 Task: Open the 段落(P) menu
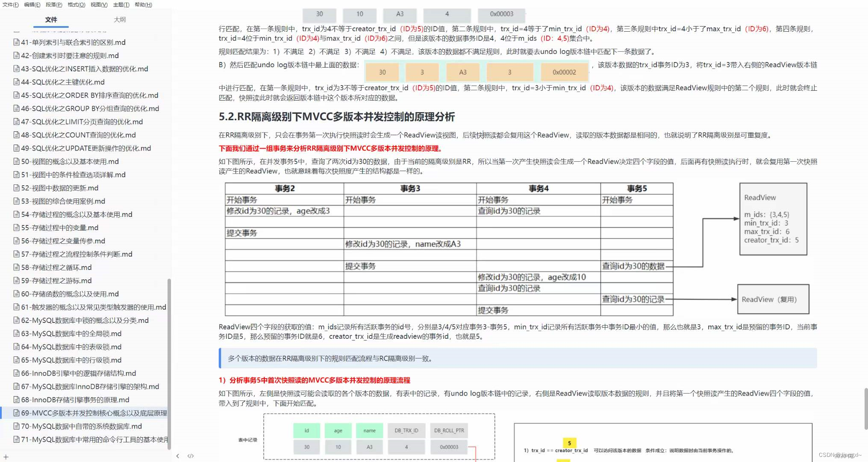coord(54,5)
